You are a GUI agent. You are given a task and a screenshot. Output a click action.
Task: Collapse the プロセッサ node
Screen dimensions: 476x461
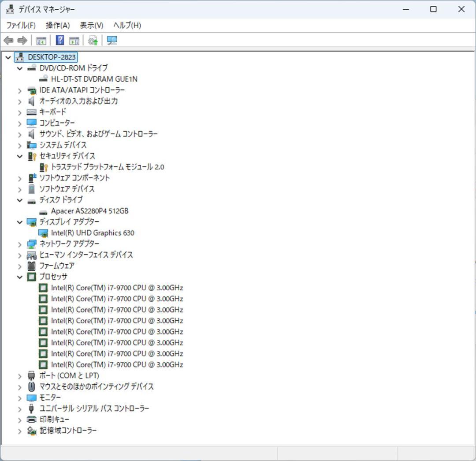[19, 277]
